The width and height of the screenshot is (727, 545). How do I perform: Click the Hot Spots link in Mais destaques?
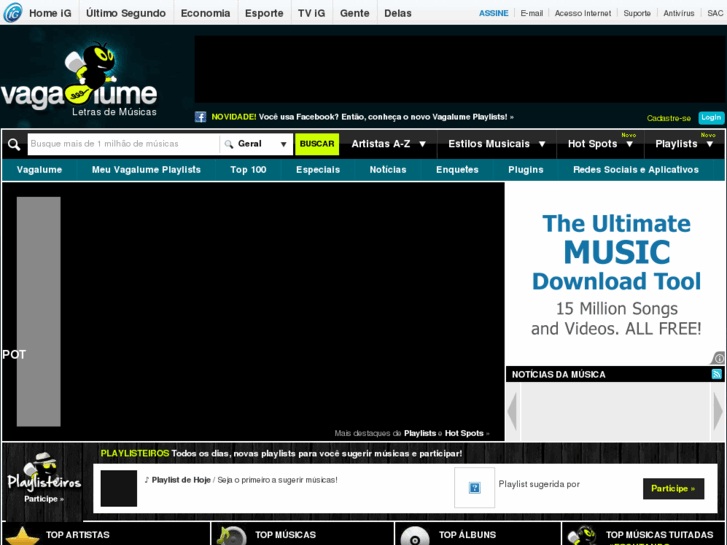(x=464, y=433)
